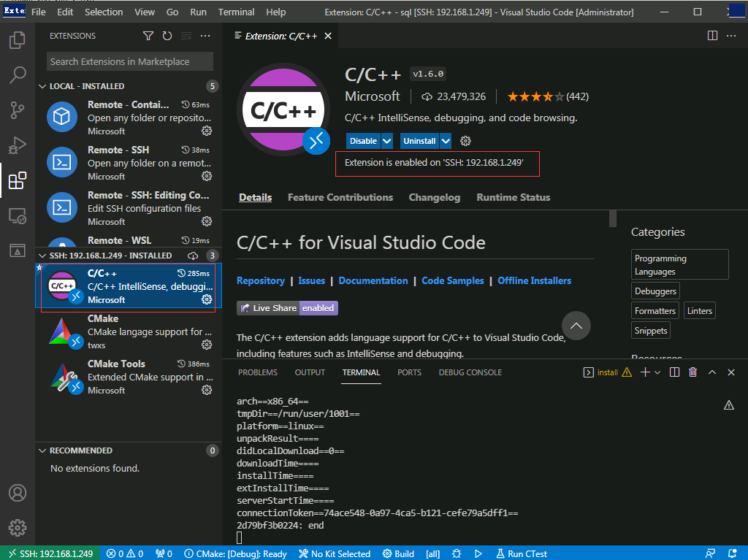Switch to the PROBLEMS panel tab

[258, 372]
